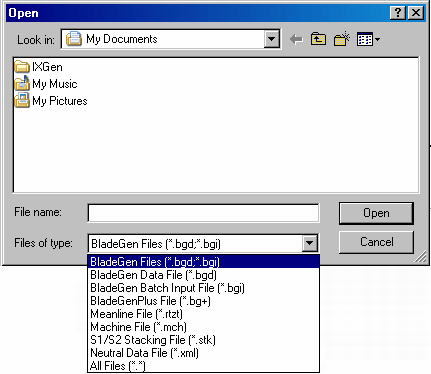Expand the Look in dropdown arrow

tap(272, 39)
